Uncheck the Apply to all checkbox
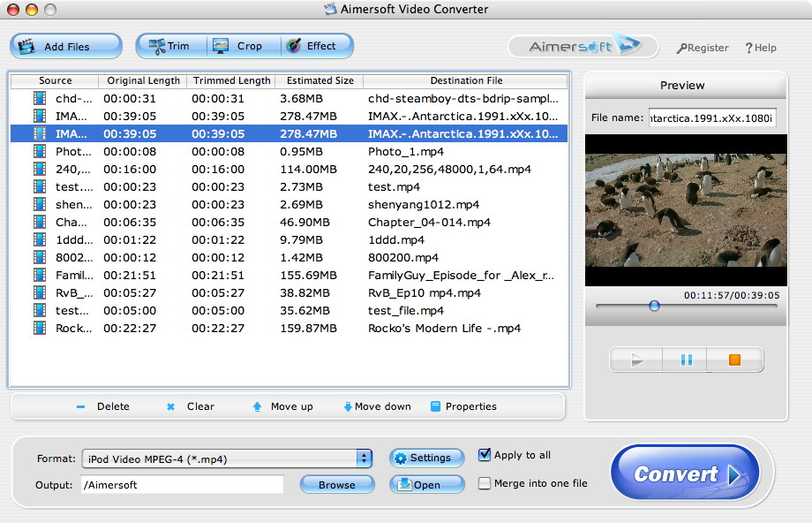 click(485, 455)
